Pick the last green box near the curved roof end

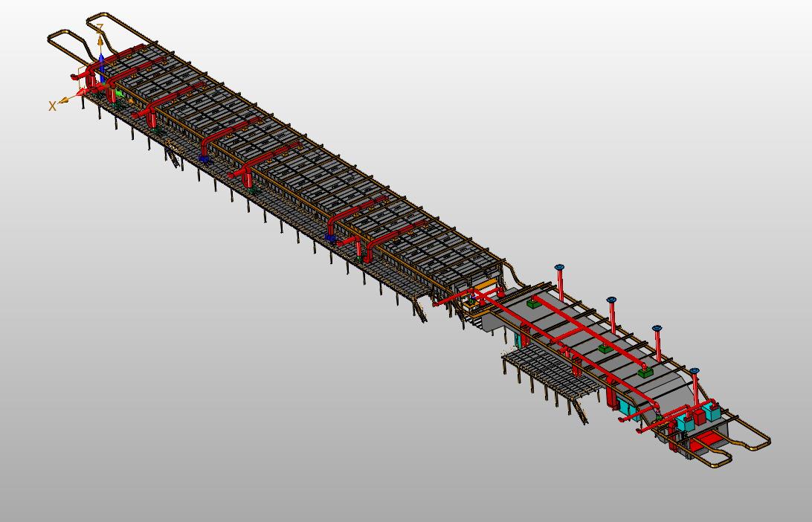[x=644, y=372]
